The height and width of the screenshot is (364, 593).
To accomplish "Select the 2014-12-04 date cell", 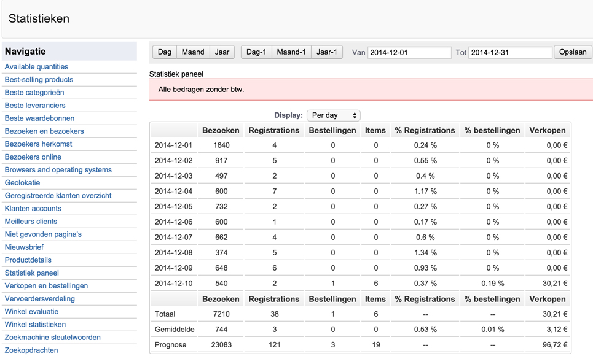I will point(173,192).
